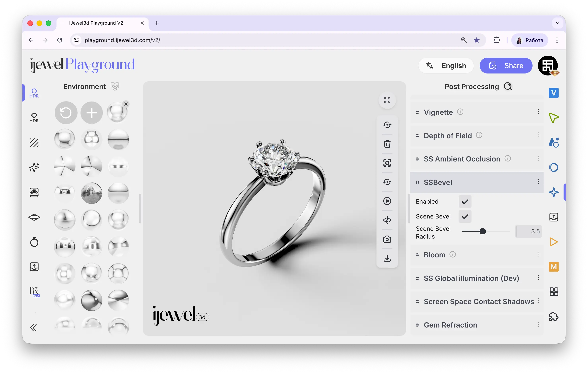
Task: Toggle the Scene Bevel checkbox
Action: coord(465,216)
